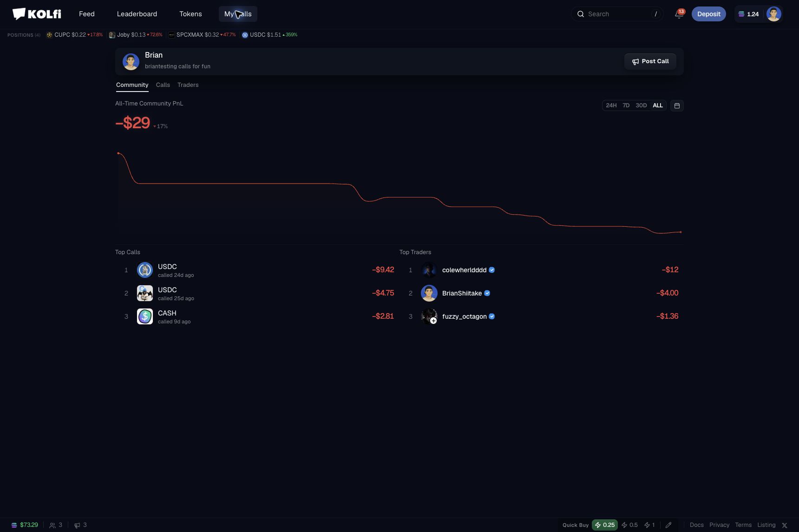Open the Terms link

click(x=743, y=525)
